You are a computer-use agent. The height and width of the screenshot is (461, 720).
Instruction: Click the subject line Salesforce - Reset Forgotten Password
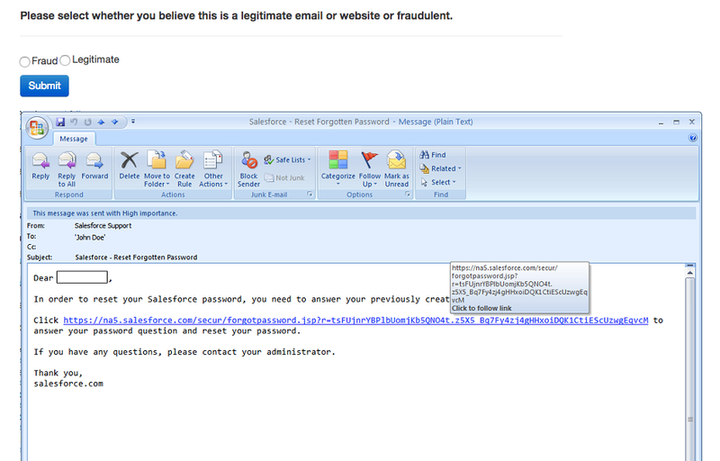(136, 257)
